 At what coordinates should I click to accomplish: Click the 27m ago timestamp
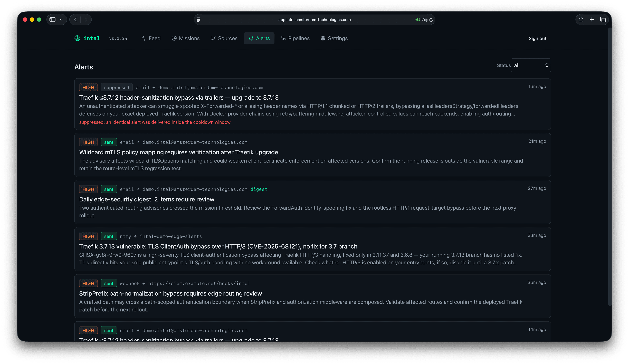click(x=537, y=188)
